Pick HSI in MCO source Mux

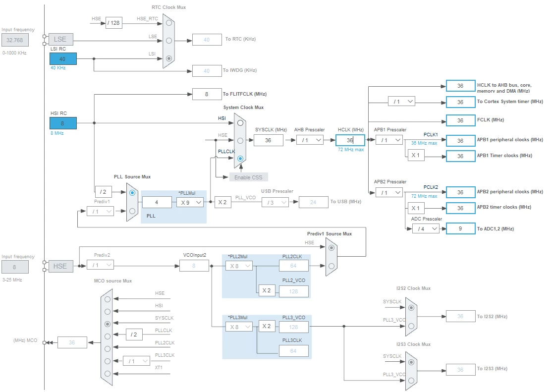click(108, 311)
